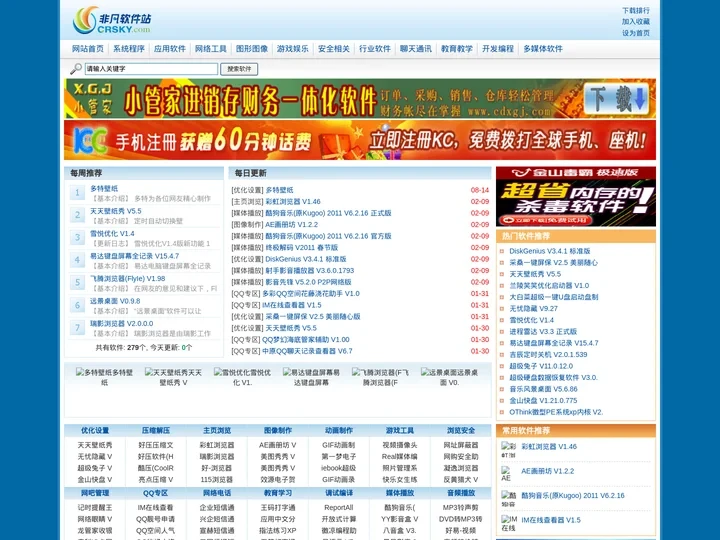Image resolution: width=720 pixels, height=540 pixels.
Task: Open 射手影音播放器 V3.6.0.1793 link
Action: pos(310,270)
